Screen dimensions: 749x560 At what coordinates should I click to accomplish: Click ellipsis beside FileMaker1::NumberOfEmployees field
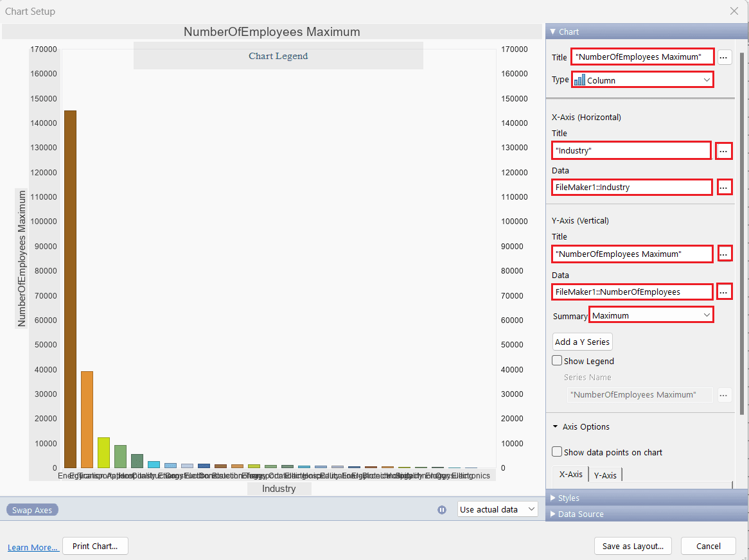tap(724, 292)
